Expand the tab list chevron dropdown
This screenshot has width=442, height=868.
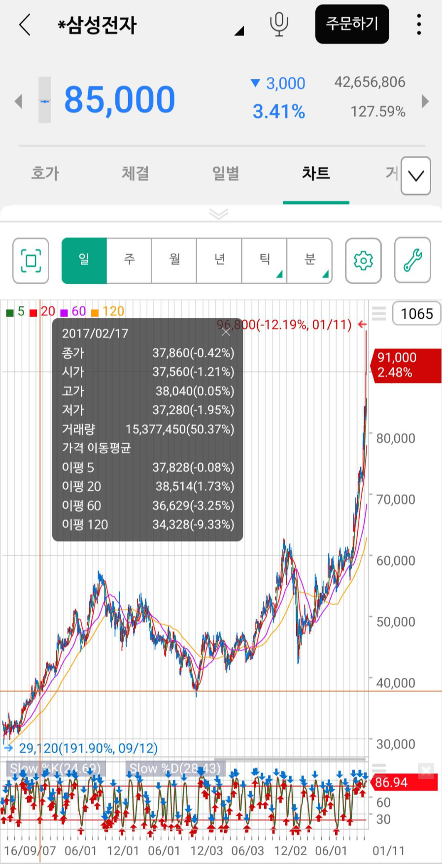coord(416,176)
